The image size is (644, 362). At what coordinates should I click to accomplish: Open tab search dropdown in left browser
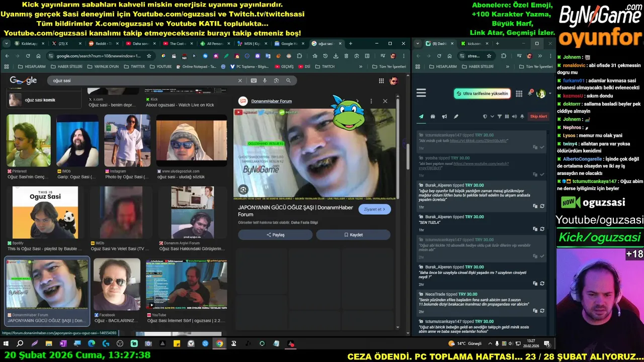click(7, 44)
